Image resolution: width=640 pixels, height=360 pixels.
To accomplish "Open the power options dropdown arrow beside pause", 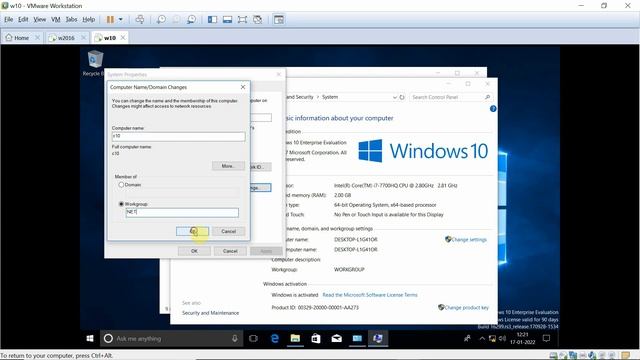I will 120,19.
